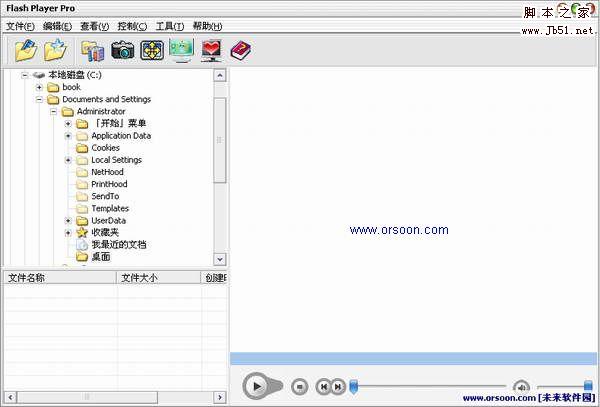Click the green monitor wallpaper icon
The height and width of the screenshot is (407, 600).
[x=181, y=50]
